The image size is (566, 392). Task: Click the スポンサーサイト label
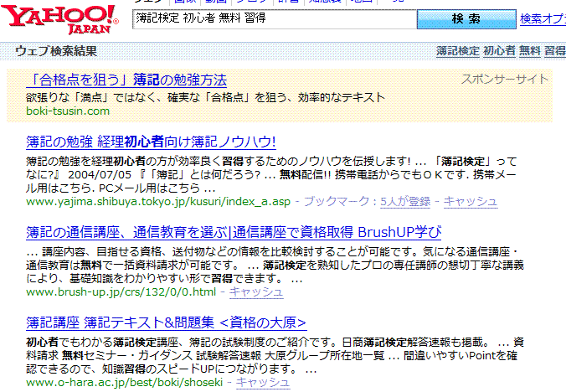[x=505, y=79]
